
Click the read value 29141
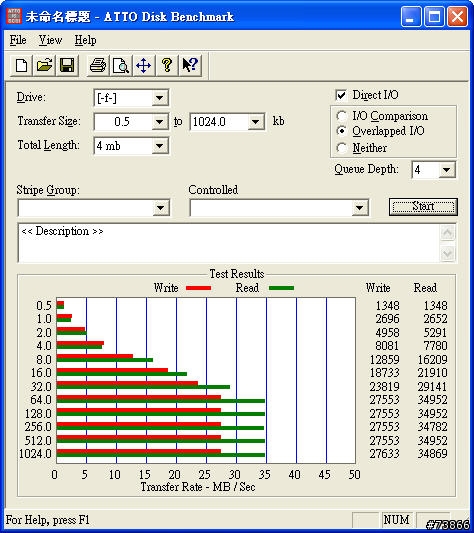pyautogui.click(x=432, y=387)
